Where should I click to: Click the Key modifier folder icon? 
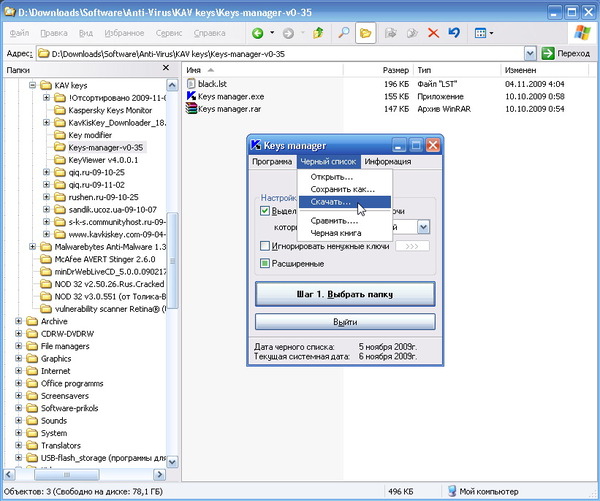[59, 135]
